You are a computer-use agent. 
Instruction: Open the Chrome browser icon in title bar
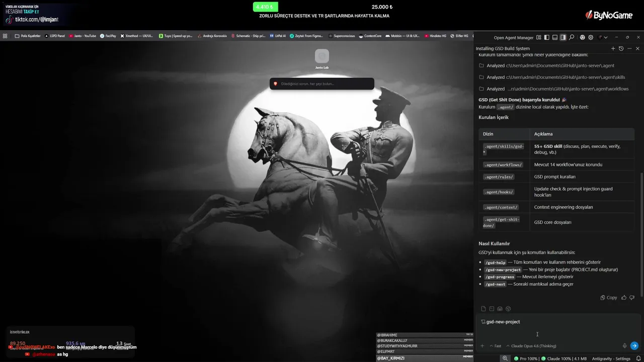click(x=583, y=38)
